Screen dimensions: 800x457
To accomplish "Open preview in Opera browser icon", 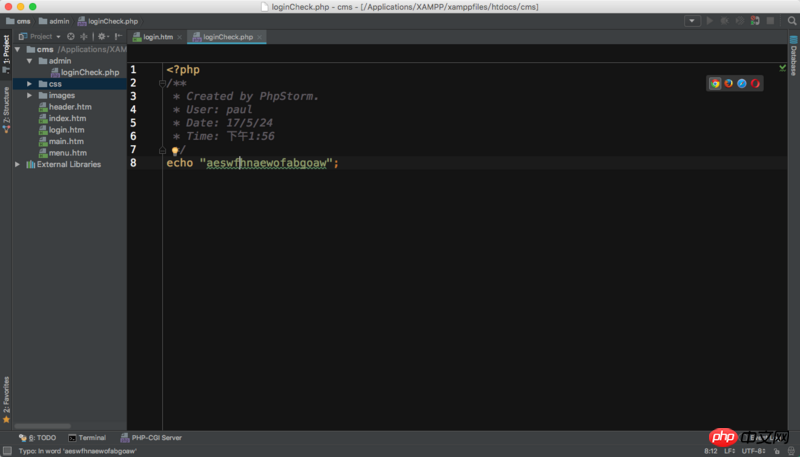I will 755,83.
